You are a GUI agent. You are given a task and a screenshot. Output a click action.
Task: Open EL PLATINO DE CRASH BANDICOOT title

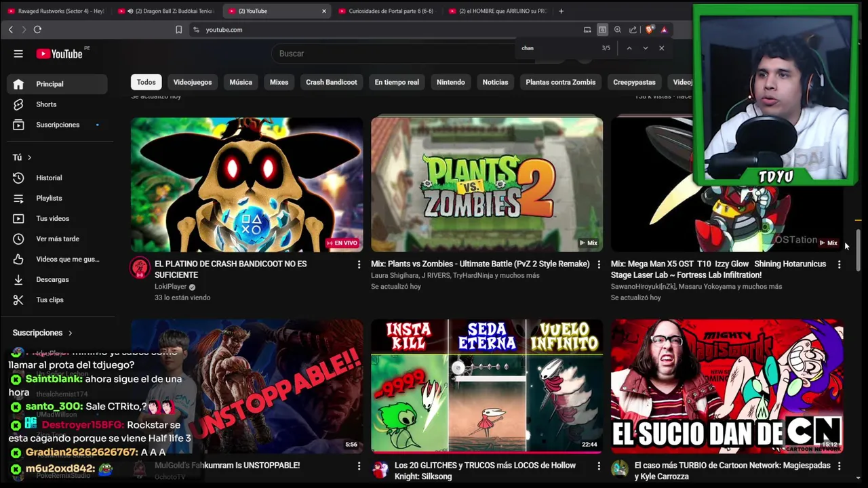[x=231, y=269]
